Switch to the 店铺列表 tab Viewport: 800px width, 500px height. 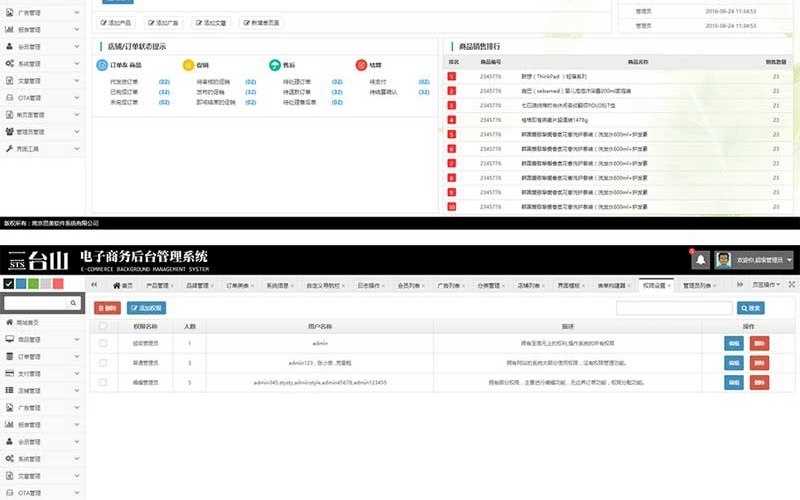(531, 286)
